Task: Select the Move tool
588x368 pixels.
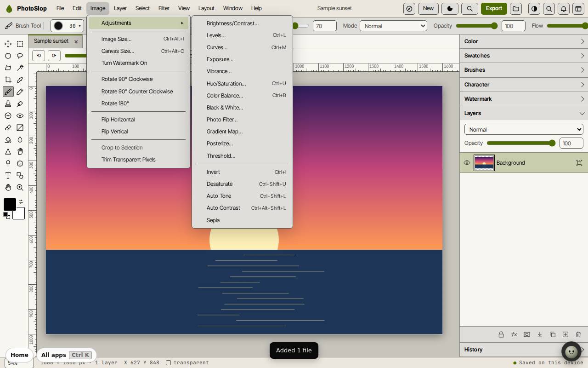Action: (8, 44)
